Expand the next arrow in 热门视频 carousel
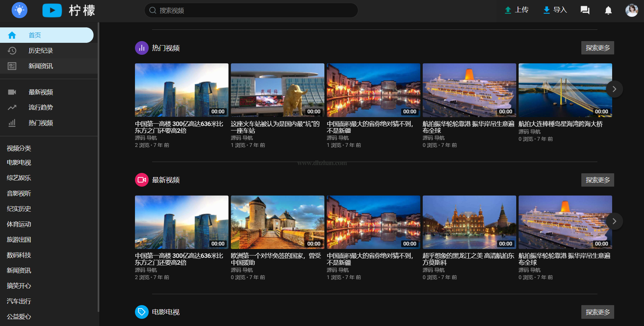The image size is (644, 326). 614,89
